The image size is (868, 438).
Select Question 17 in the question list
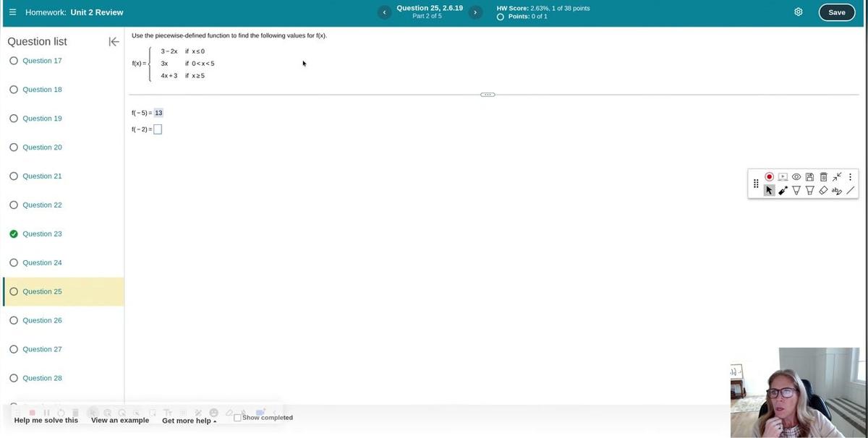pyautogui.click(x=42, y=61)
